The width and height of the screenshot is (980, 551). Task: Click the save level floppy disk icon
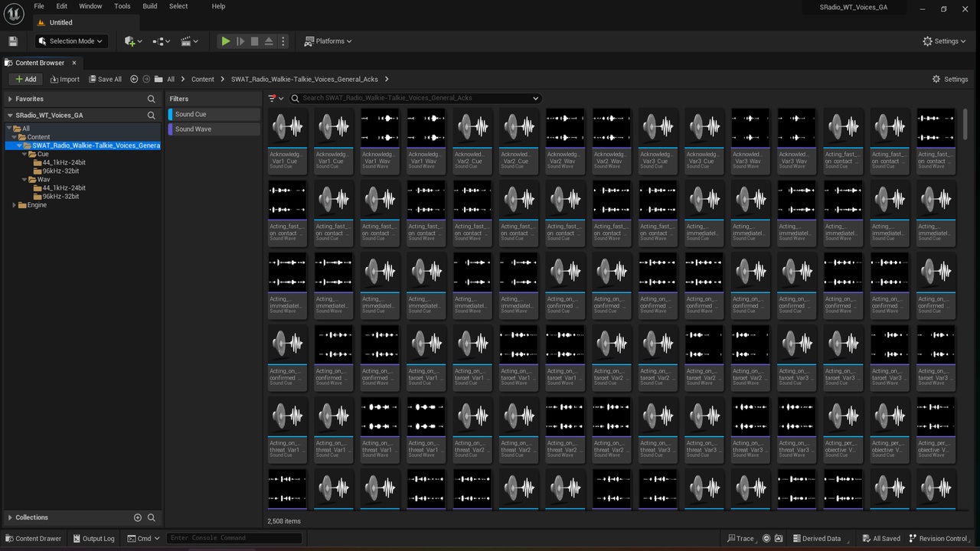[13, 41]
